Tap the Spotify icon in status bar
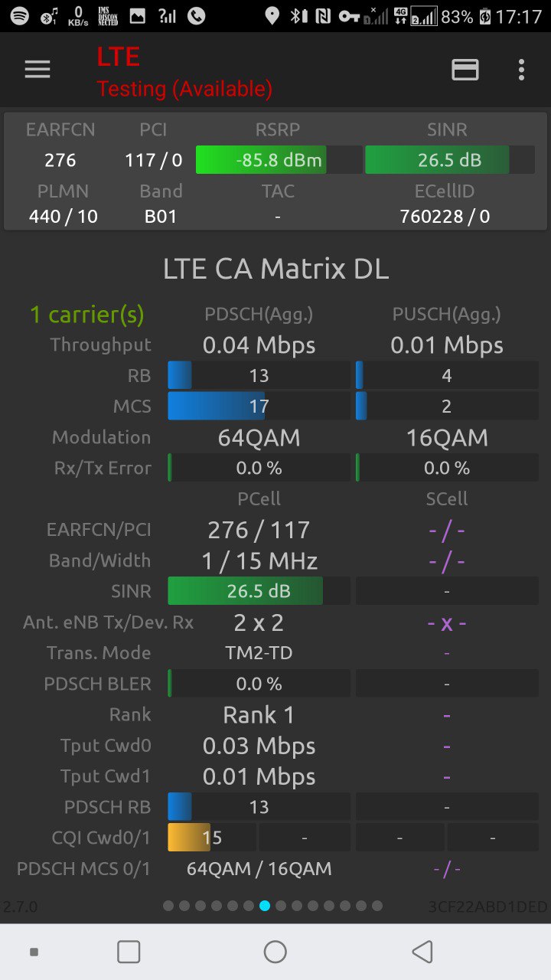551x980 pixels. [19, 16]
